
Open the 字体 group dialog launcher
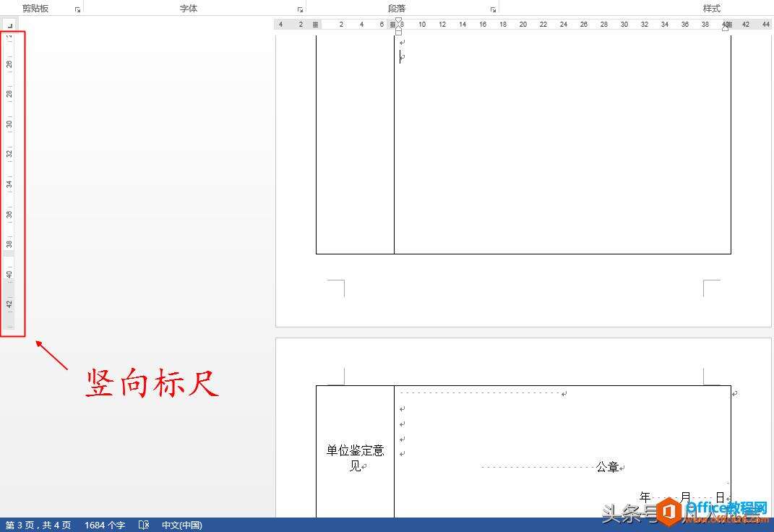[x=300, y=9]
